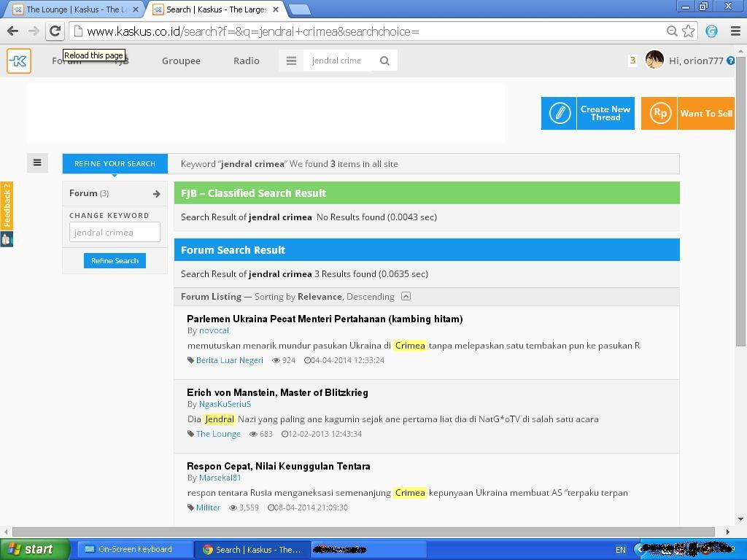The image size is (747, 560).
Task: Click the round blue extension icon
Action: 711,31
